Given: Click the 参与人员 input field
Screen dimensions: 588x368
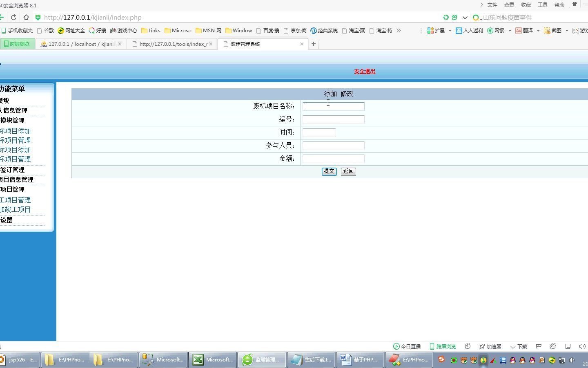Looking at the screenshot, I should click(333, 146).
